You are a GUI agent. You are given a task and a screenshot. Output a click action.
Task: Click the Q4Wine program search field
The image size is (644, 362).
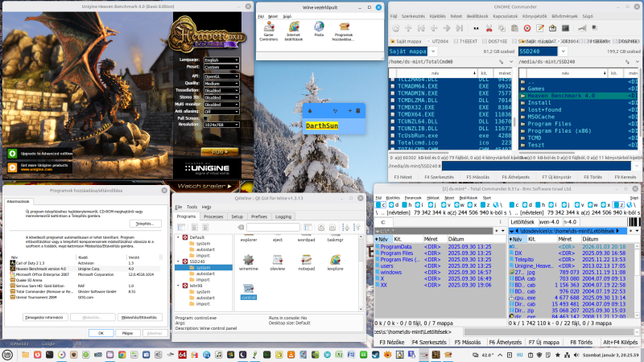pyautogui.click(x=273, y=227)
